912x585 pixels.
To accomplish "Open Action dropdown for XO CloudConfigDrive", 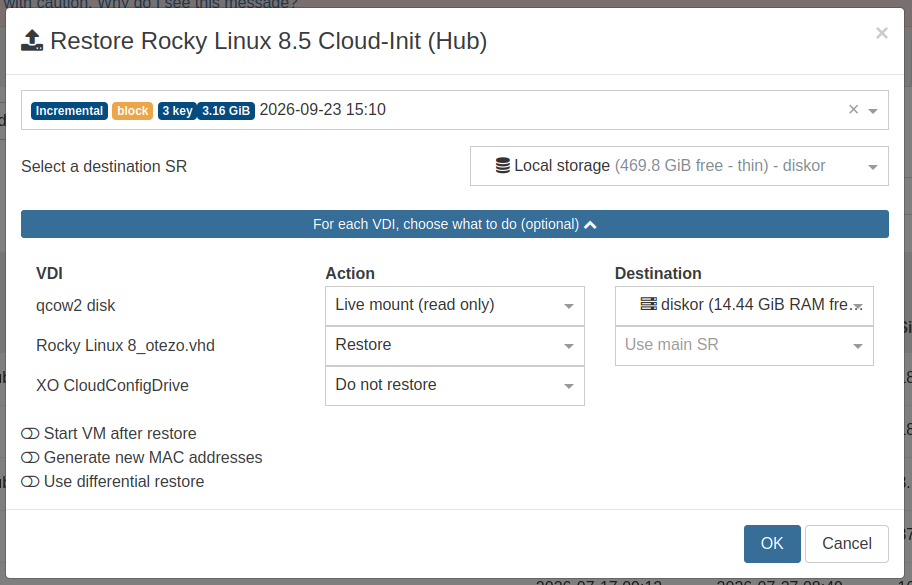I will click(x=455, y=386).
